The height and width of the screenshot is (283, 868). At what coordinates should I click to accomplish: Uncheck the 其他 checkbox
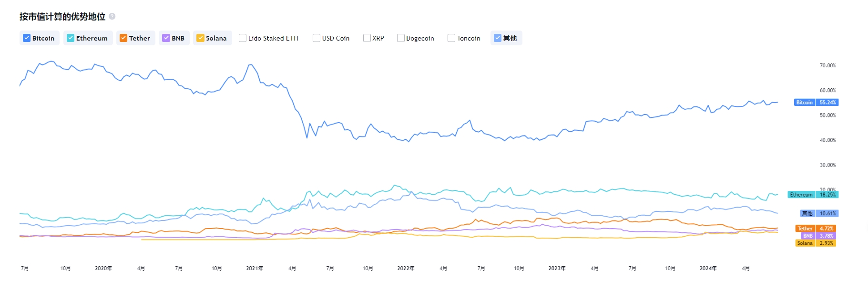tap(498, 38)
